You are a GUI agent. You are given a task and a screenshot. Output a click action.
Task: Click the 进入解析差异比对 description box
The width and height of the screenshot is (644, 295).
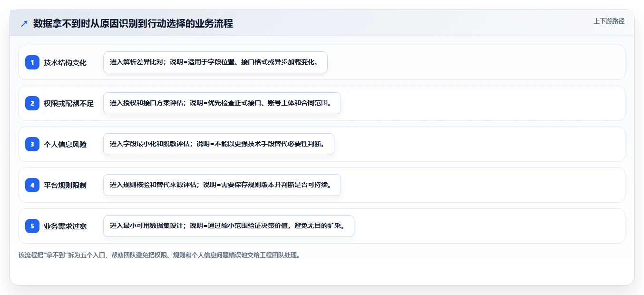pos(215,62)
